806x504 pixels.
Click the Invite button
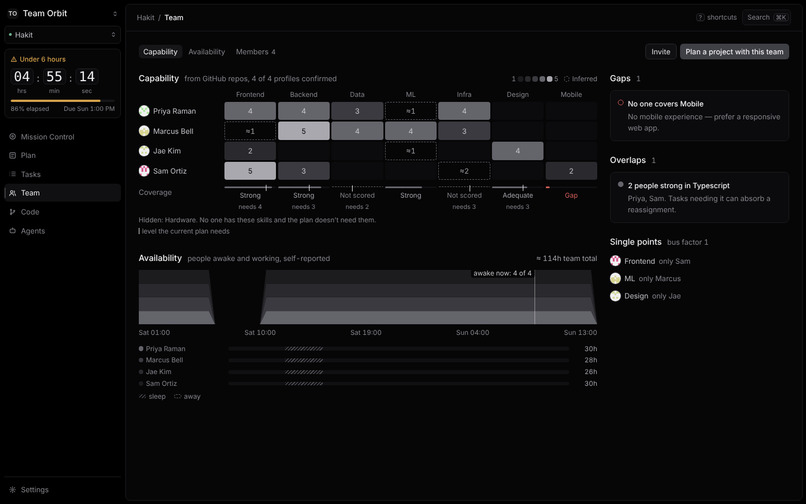click(661, 52)
